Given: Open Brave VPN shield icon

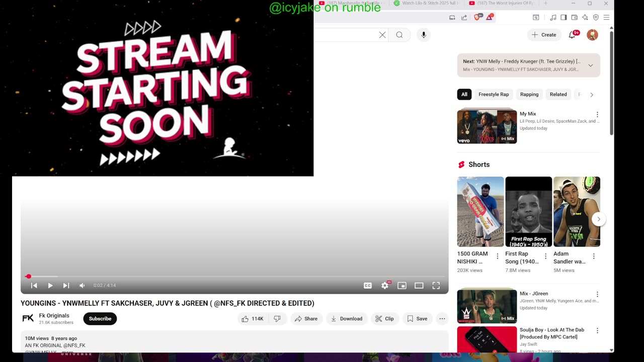Looking at the screenshot, I should click(596, 18).
